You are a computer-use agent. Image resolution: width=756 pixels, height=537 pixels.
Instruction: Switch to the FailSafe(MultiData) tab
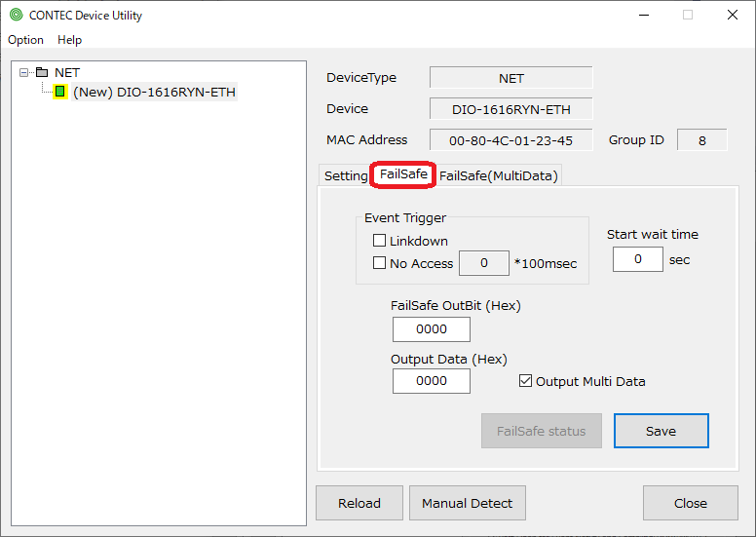click(x=498, y=175)
